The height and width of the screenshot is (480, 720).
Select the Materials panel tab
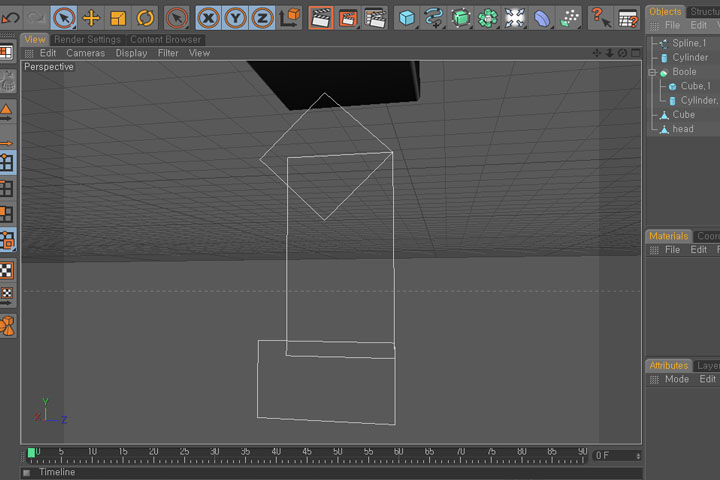click(669, 236)
